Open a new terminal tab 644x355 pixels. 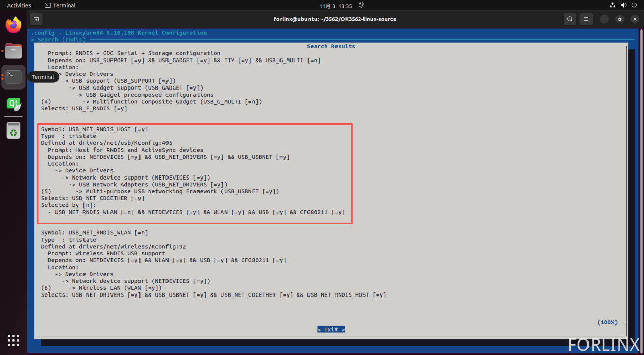(x=36, y=19)
